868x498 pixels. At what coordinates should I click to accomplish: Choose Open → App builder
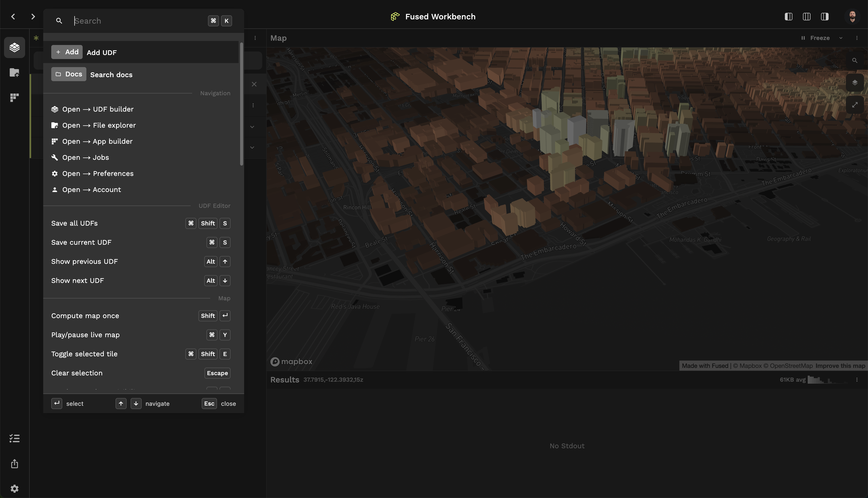pos(141,141)
